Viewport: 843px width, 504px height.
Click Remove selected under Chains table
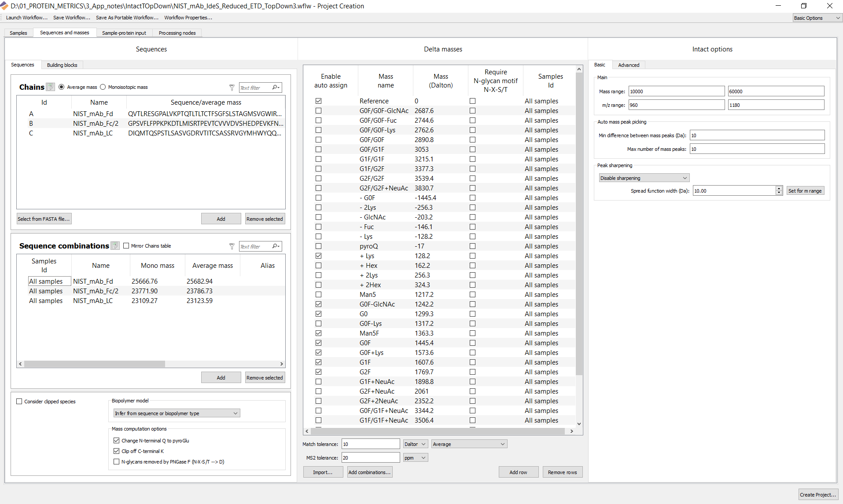[265, 219]
